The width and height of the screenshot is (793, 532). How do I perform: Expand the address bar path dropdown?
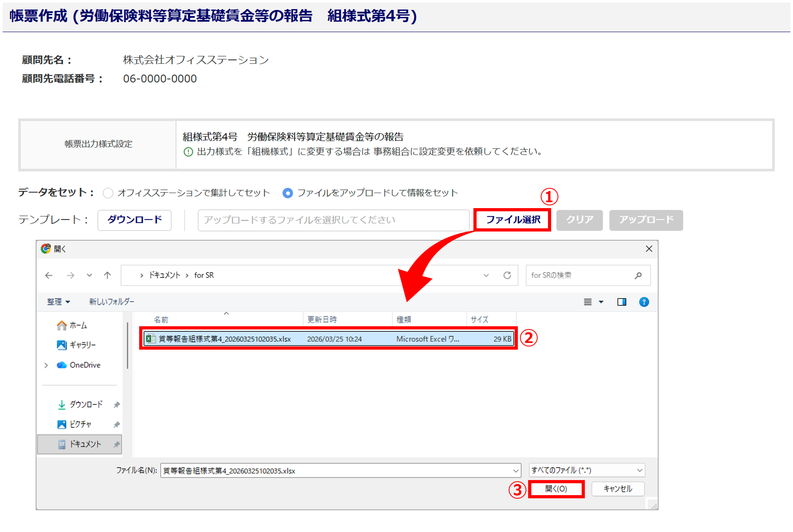tap(486, 275)
